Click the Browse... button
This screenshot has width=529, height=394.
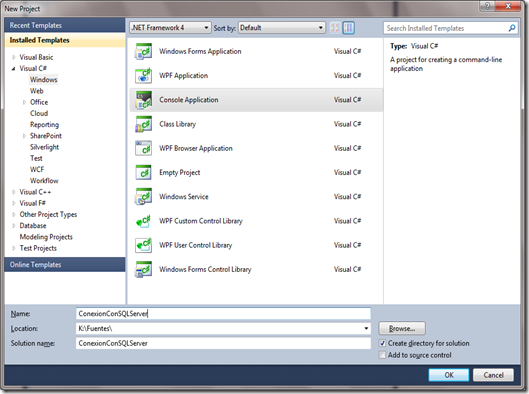point(402,329)
